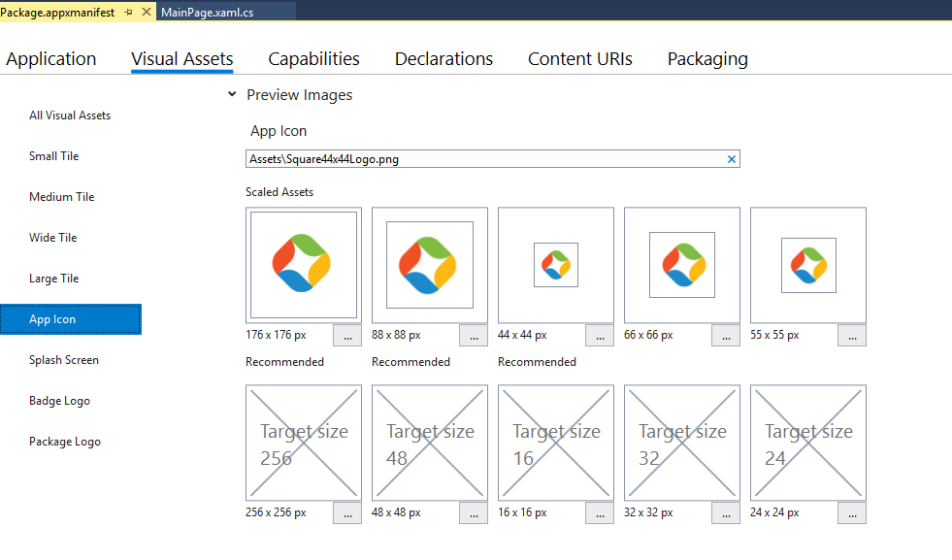This screenshot has width=952, height=560.
Task: Select the Wide Tile category
Action: 55,237
